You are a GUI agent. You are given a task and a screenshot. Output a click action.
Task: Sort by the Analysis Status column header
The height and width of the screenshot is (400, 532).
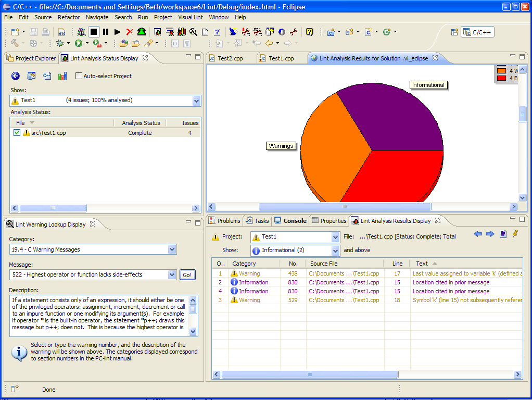tap(140, 123)
